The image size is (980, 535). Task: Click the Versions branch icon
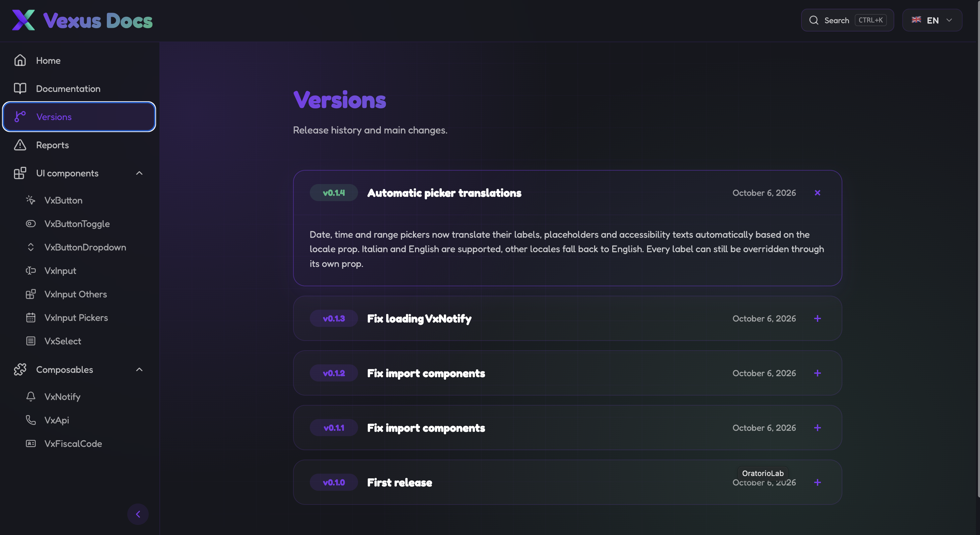(x=20, y=117)
